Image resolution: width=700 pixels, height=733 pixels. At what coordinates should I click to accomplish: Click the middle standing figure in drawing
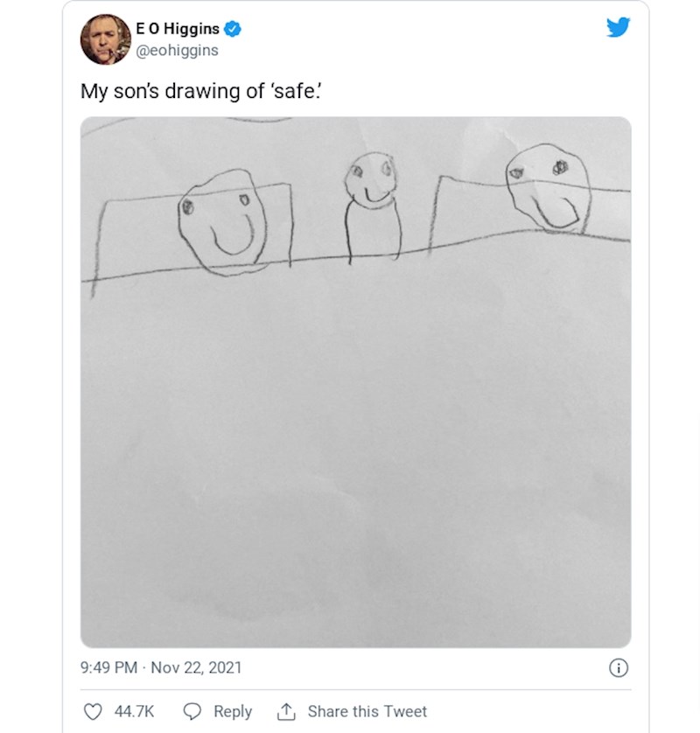pos(372,206)
